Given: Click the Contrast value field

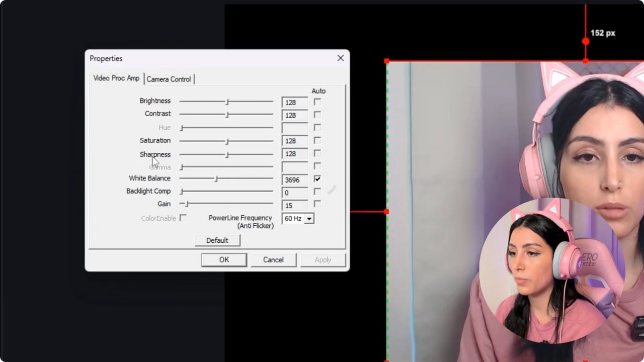Looking at the screenshot, I should point(295,116).
